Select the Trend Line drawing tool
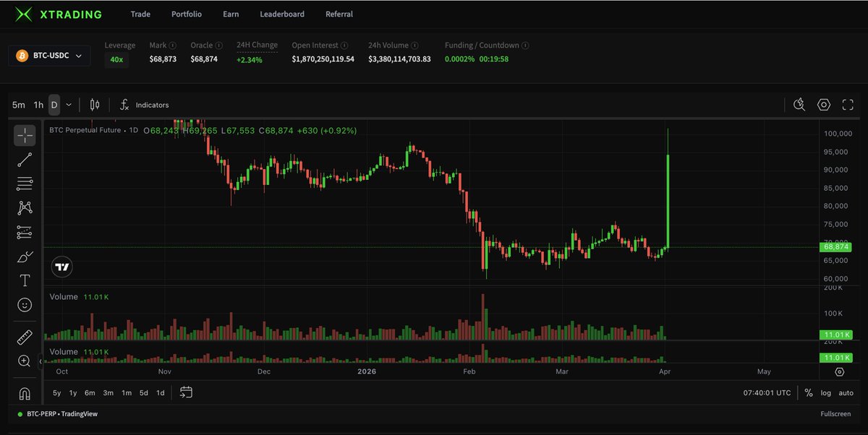Image resolution: width=868 pixels, height=435 pixels. tap(25, 159)
